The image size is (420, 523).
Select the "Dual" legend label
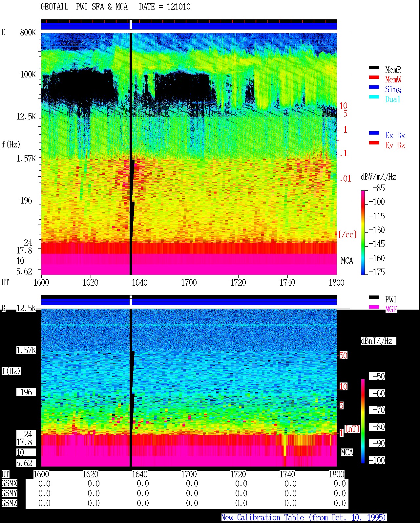click(393, 99)
